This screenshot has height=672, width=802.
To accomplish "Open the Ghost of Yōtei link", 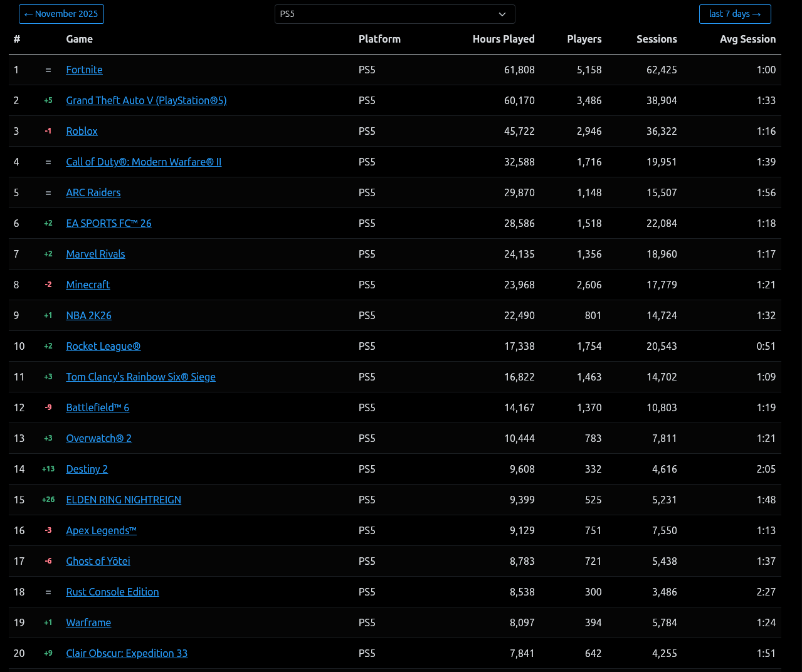I will pos(98,561).
